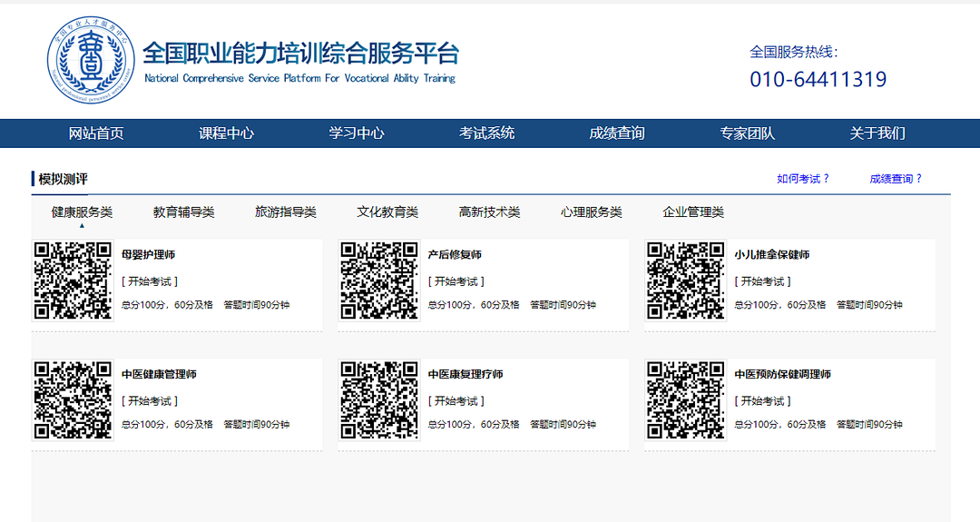Click the 全国职业能力培训综合服务平台 site title
Image resolution: width=980 pixels, height=522 pixels.
(300, 54)
